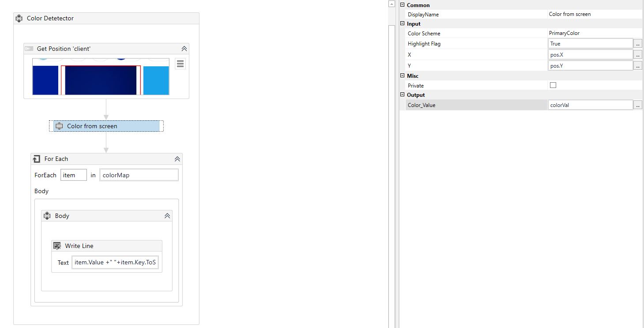Click the For Each activity icon
Image resolution: width=644 pixels, height=328 pixels.
pos(37,159)
